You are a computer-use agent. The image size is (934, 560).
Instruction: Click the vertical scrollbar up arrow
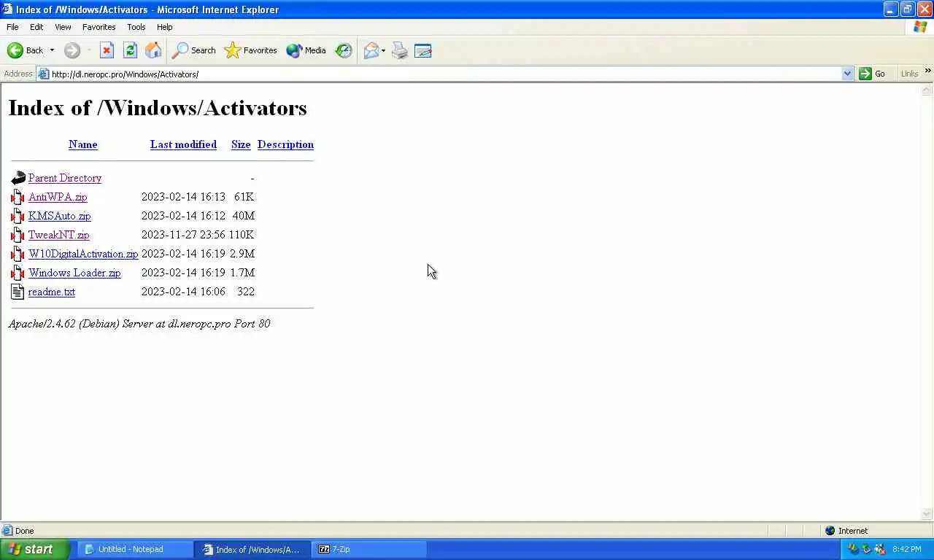927,90
